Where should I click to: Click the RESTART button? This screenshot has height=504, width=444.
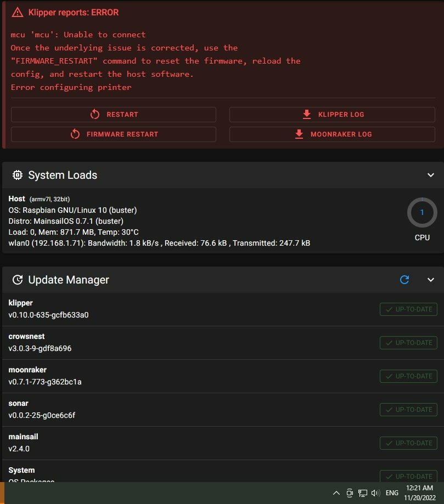pyautogui.click(x=114, y=115)
